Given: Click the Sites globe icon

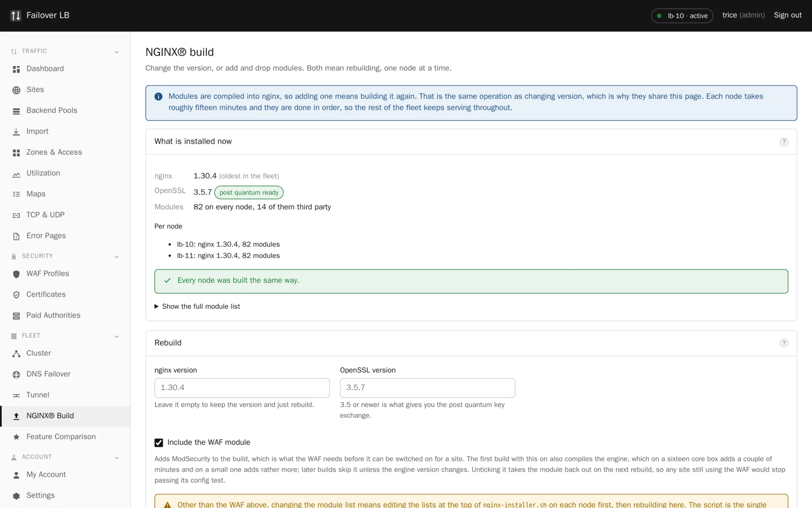Looking at the screenshot, I should point(16,90).
